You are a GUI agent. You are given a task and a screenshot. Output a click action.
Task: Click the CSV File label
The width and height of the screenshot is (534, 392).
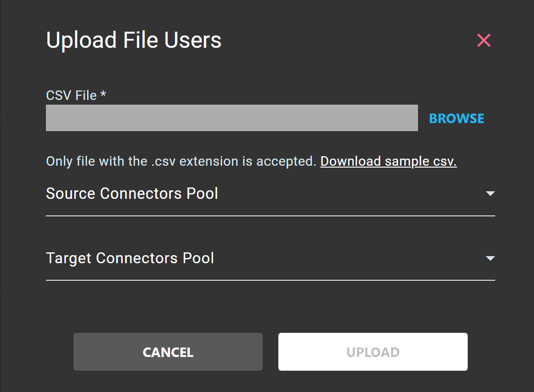(x=75, y=95)
